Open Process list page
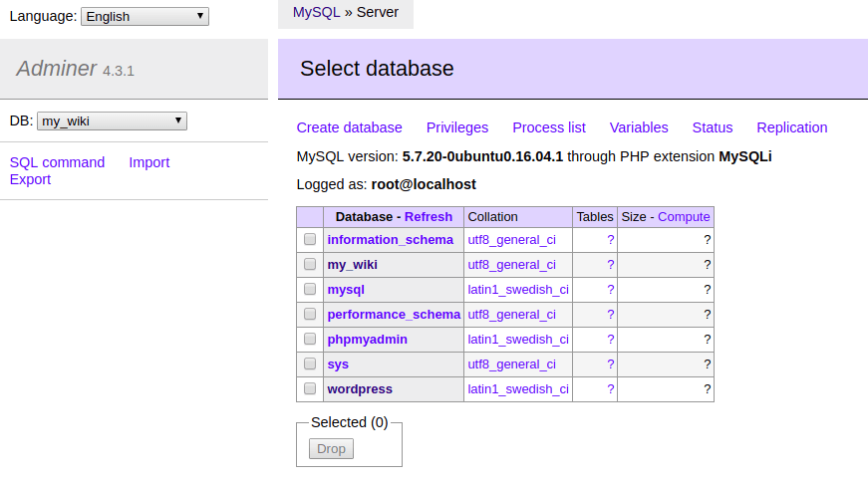Image resolution: width=868 pixels, height=484 pixels. [x=548, y=127]
